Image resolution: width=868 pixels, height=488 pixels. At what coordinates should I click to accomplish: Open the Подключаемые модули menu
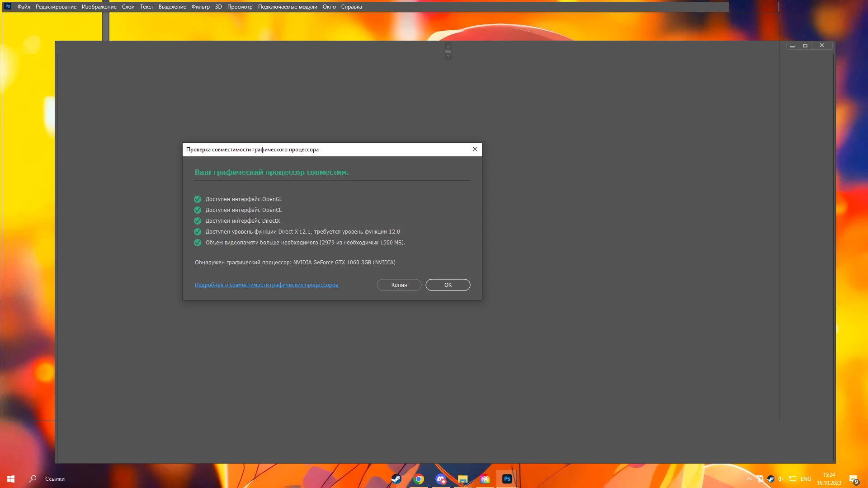(288, 7)
